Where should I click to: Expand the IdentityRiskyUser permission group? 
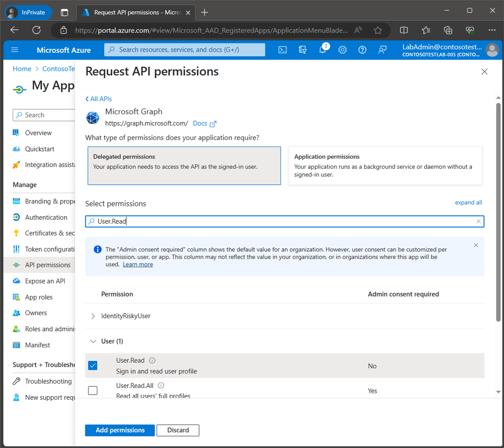(x=93, y=316)
